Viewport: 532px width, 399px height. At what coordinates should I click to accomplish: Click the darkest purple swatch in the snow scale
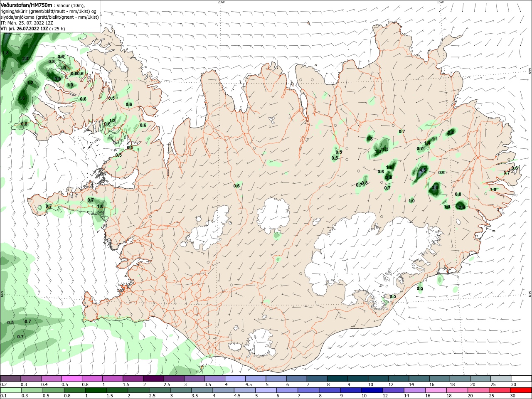coord(153,379)
